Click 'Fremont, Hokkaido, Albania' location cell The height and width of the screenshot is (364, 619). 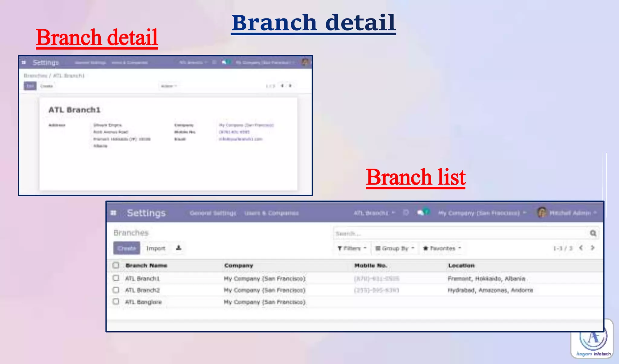coord(487,278)
